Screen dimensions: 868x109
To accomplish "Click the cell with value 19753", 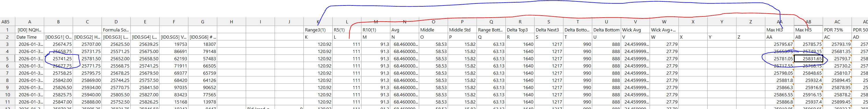I will (x=174, y=44).
